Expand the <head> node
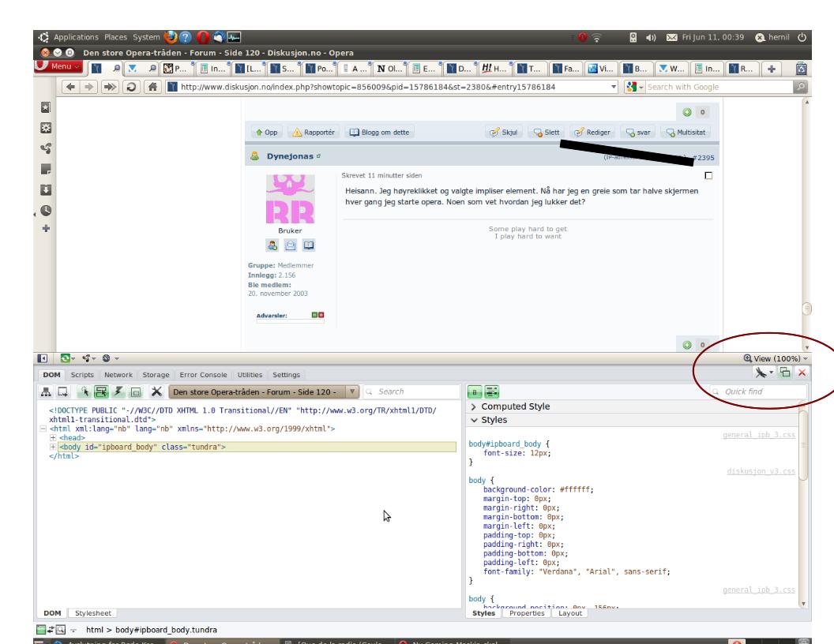The height and width of the screenshot is (644, 834). pos(53,438)
